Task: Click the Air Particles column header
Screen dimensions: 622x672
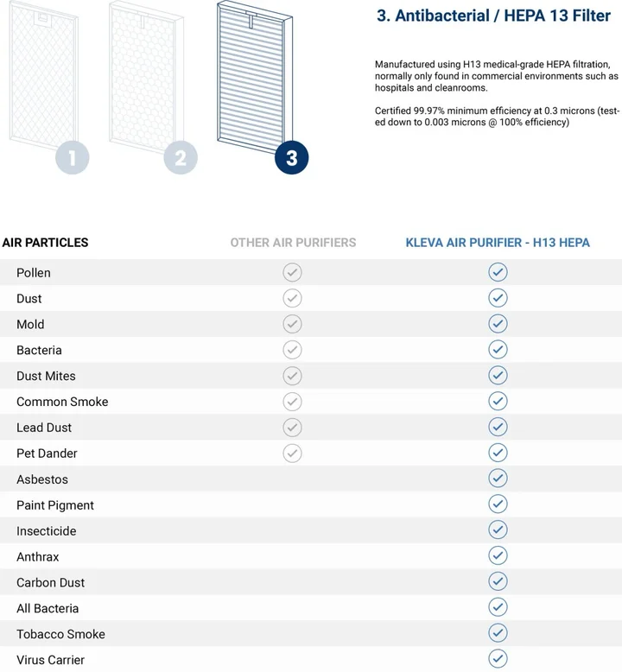Action: pos(45,243)
